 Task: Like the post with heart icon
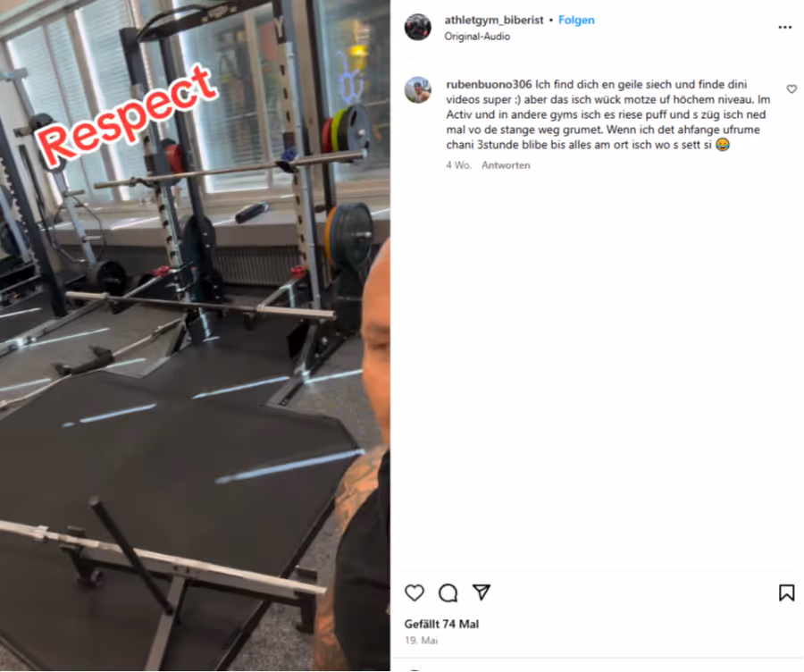pyautogui.click(x=415, y=592)
